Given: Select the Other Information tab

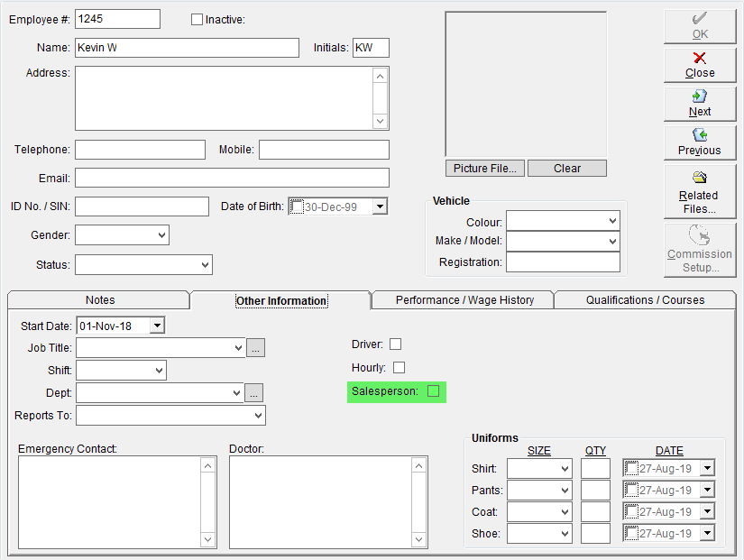Looking at the screenshot, I should pyautogui.click(x=280, y=301).
